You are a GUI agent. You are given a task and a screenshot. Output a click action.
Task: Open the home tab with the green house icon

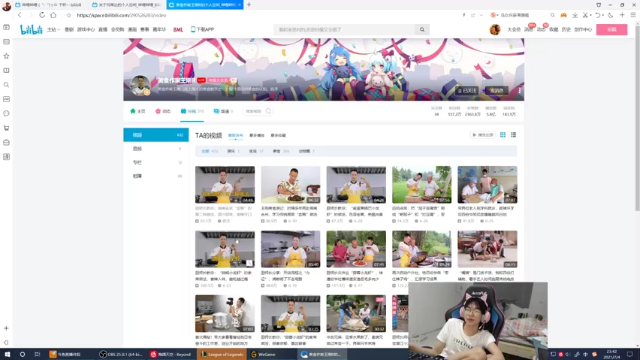coord(138,111)
